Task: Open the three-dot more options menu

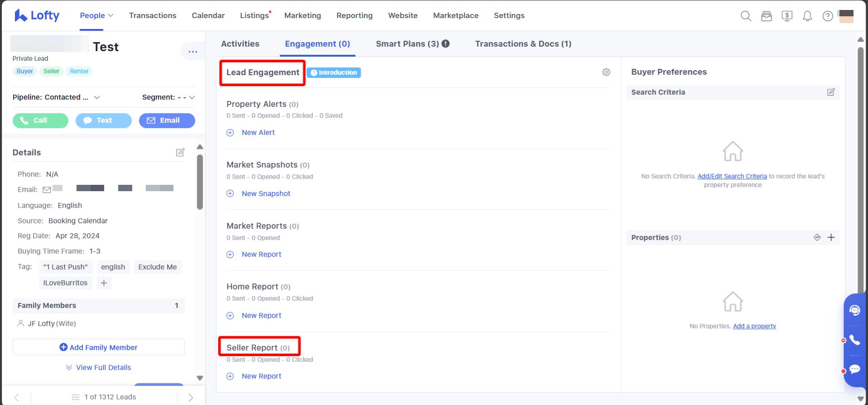Action: pos(192,51)
